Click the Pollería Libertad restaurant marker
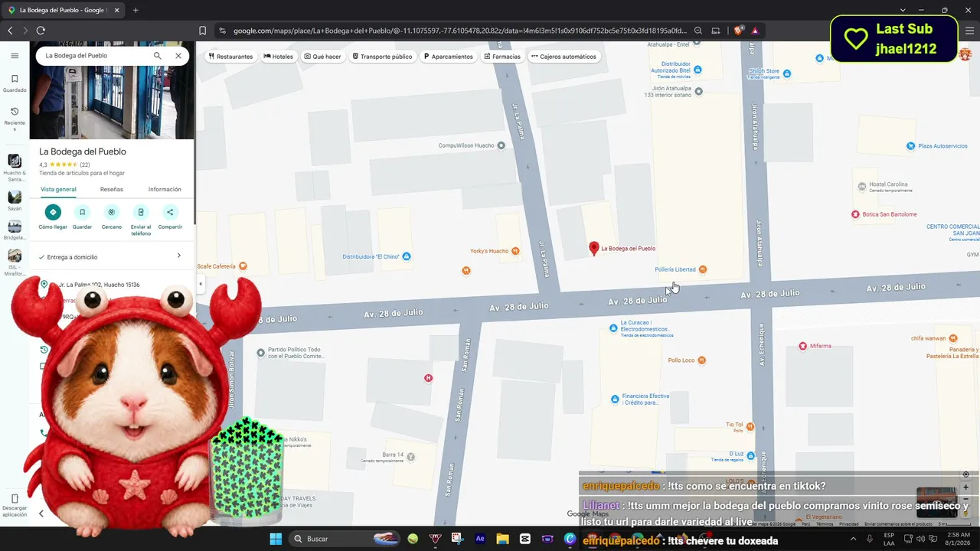This screenshot has height=551, width=980. tap(703, 269)
